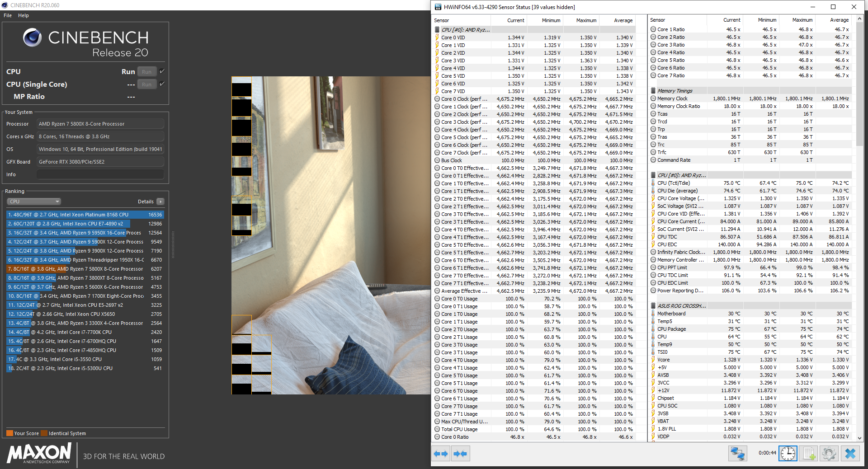
Task: Select the CPU Package temperature row
Action: coord(750,329)
